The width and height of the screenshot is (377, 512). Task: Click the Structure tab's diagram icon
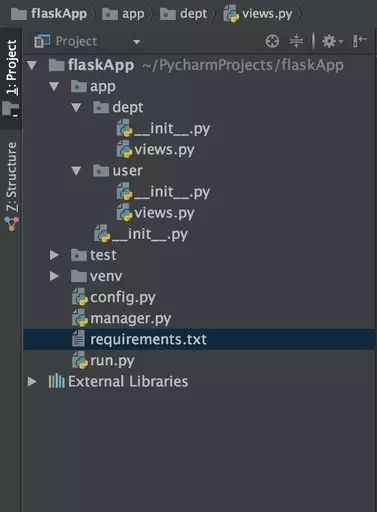click(x=12, y=224)
